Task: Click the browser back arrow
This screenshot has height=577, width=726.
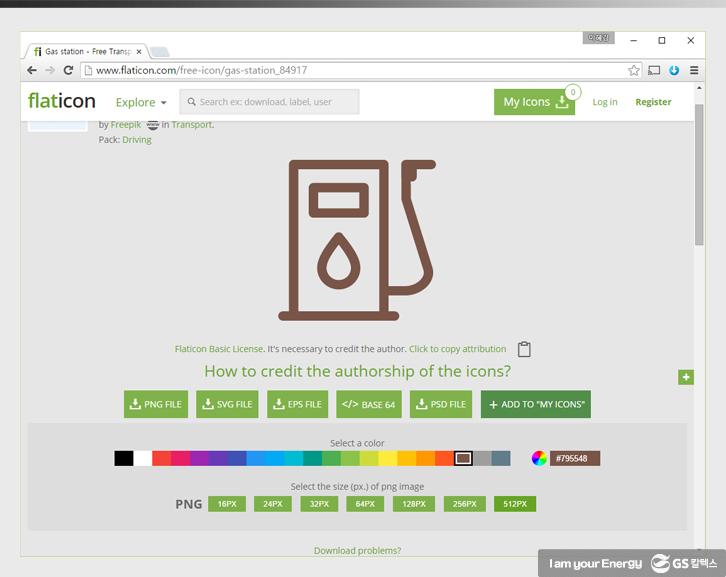Action: (x=32, y=71)
